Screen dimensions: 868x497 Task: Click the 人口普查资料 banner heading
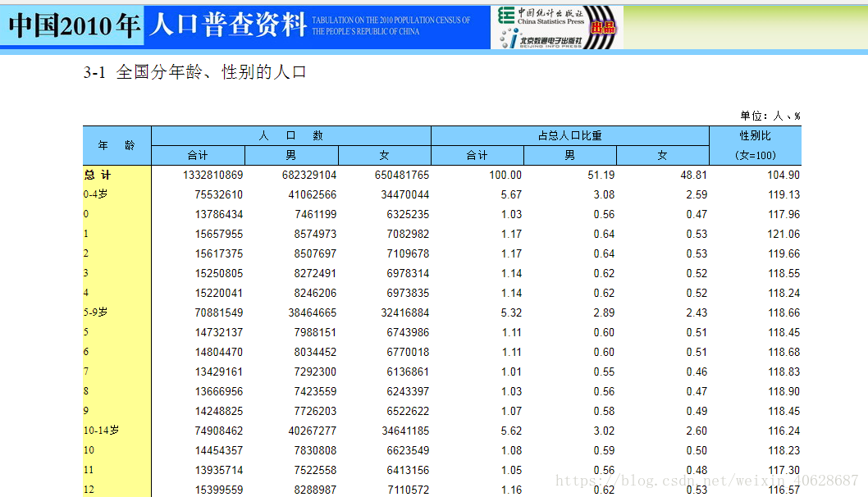(x=227, y=25)
